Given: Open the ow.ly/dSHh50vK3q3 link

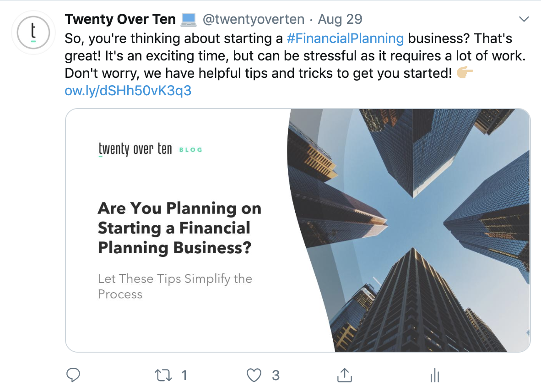Looking at the screenshot, I should click(128, 91).
